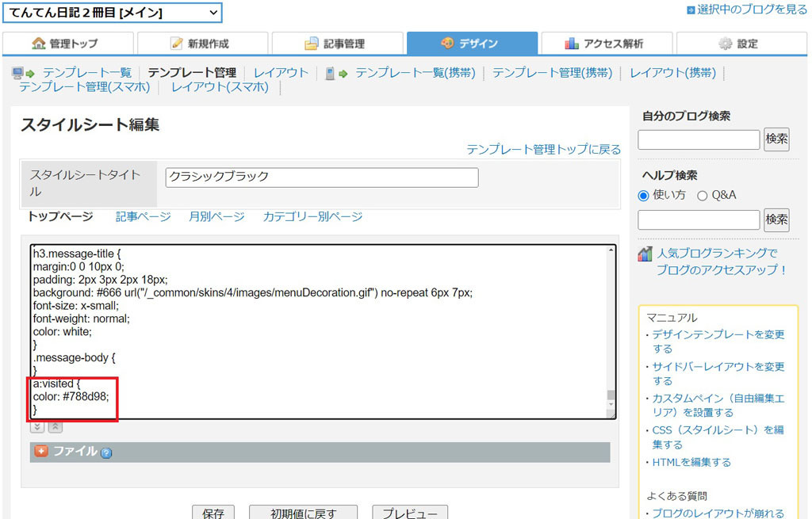Go to the 設定 tab
The height and width of the screenshot is (519, 812).
coord(741,44)
